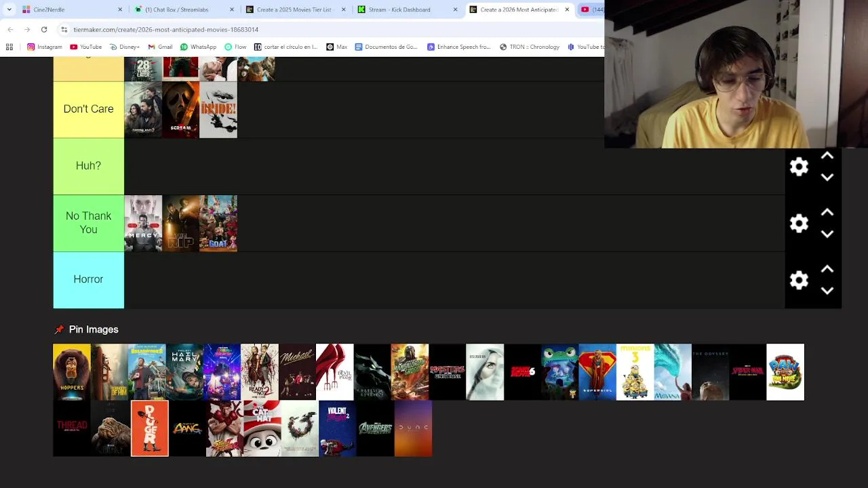Select the Mandalorian and Grogu poster

[x=410, y=372]
